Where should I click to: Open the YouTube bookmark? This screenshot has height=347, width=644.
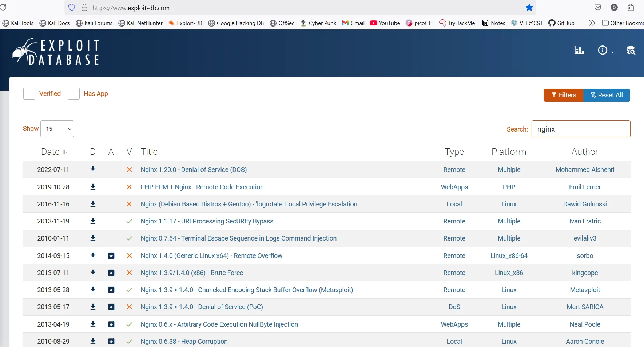[385, 23]
